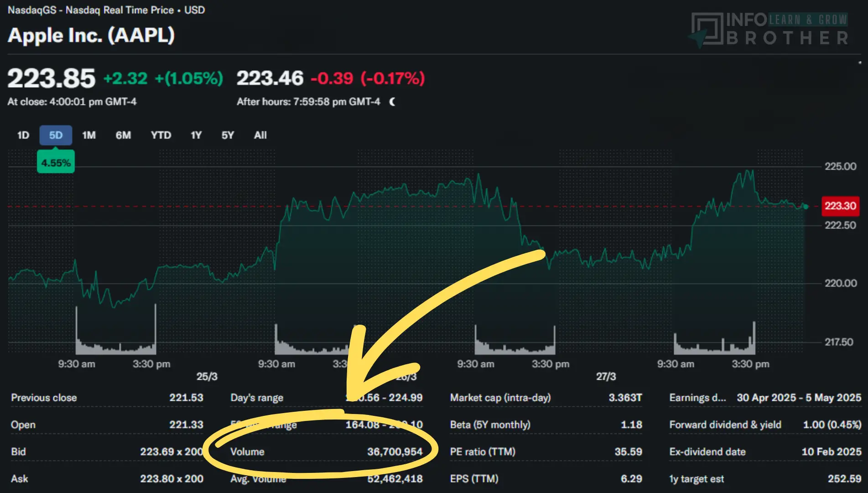The image size is (868, 493).
Task: Click the Avg. Volume value 52,462,418
Action: 395,478
